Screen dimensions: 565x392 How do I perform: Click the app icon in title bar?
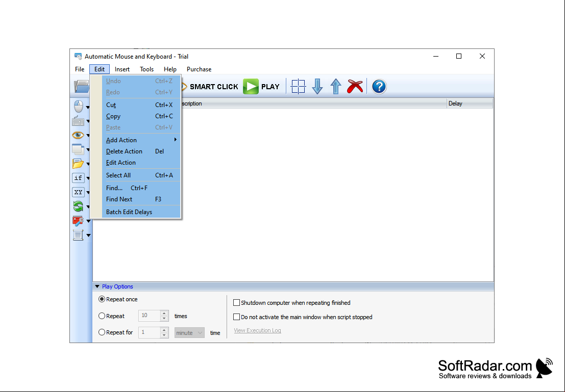coord(78,56)
